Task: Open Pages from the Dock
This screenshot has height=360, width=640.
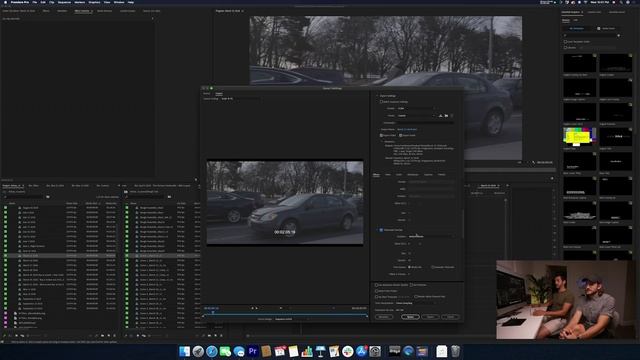Action: pyautogui.click(x=334, y=351)
